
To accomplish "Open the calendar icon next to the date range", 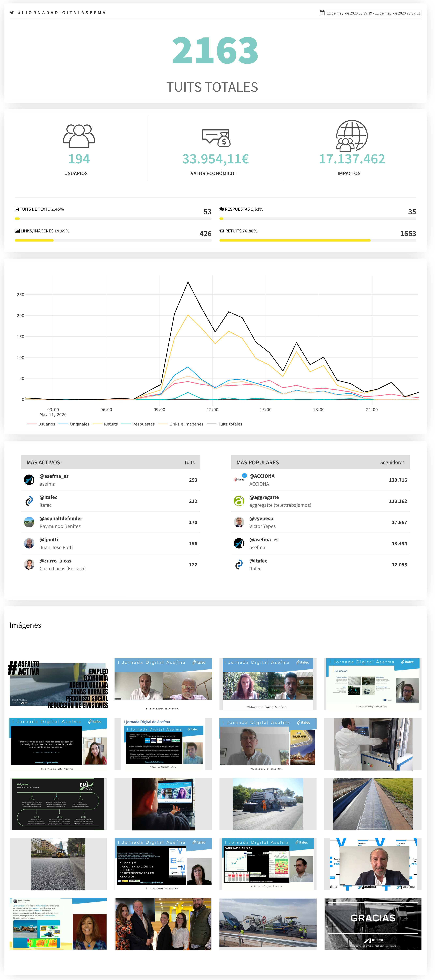I will tap(322, 13).
